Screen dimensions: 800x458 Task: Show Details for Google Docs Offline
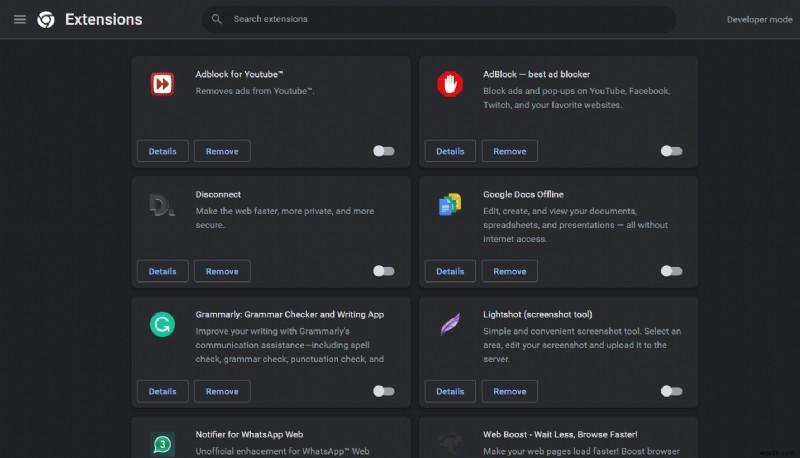(450, 271)
